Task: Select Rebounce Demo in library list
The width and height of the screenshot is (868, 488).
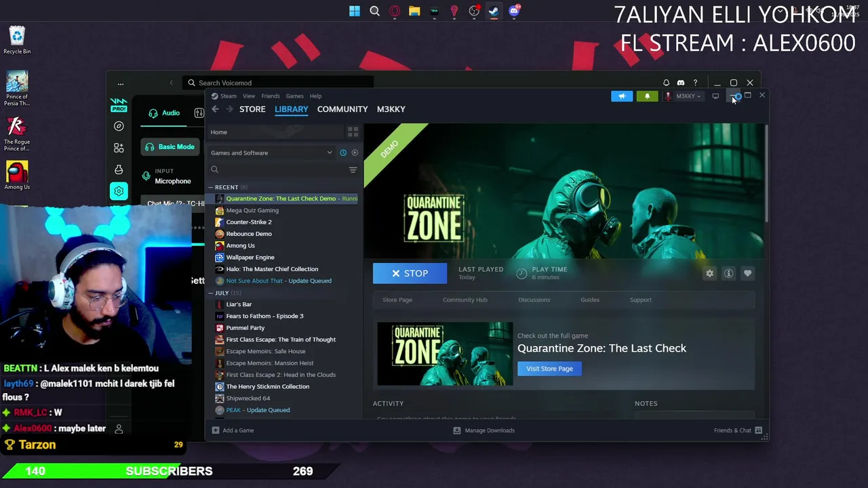Action: pyautogui.click(x=249, y=234)
